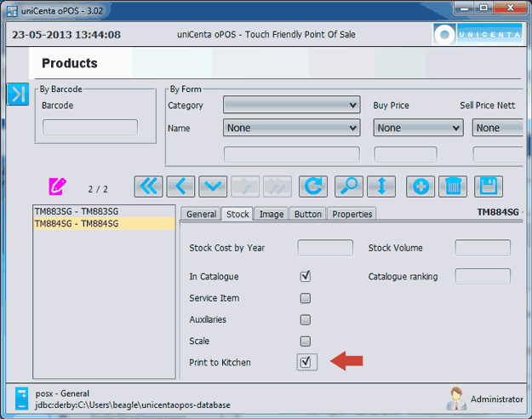Reload the product list with the refresh icon
The width and height of the screenshot is (532, 419).
[x=314, y=186]
